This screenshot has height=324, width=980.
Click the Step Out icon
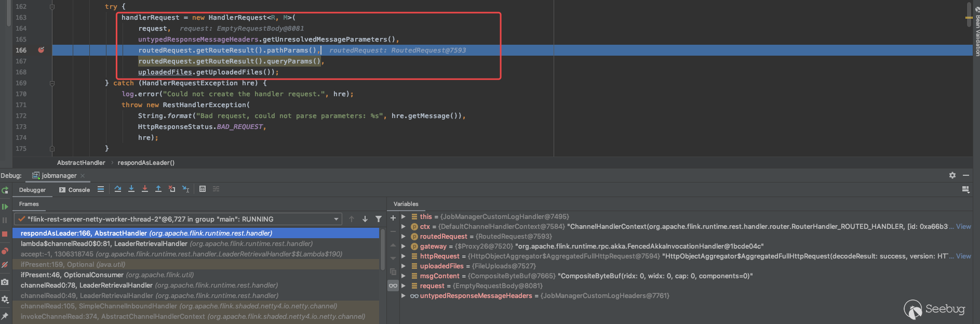158,189
